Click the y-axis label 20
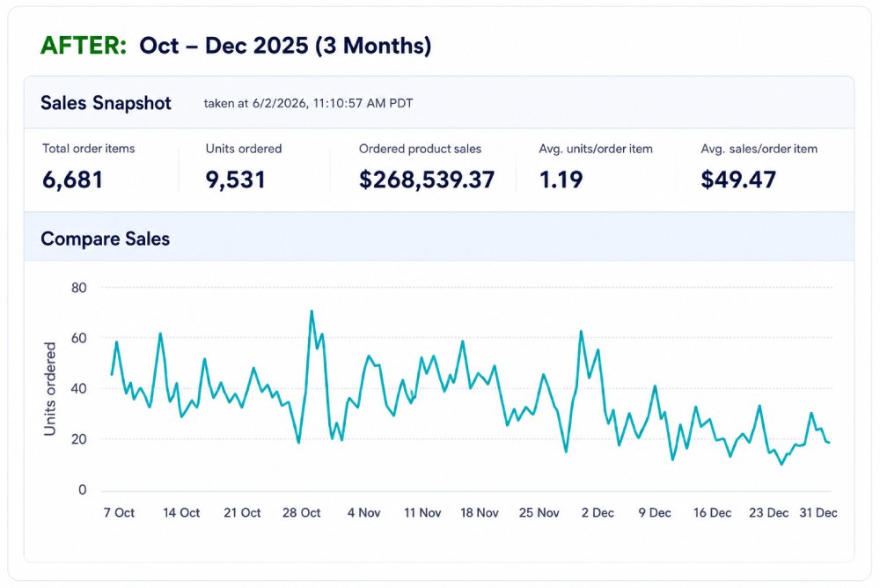 coord(79,439)
